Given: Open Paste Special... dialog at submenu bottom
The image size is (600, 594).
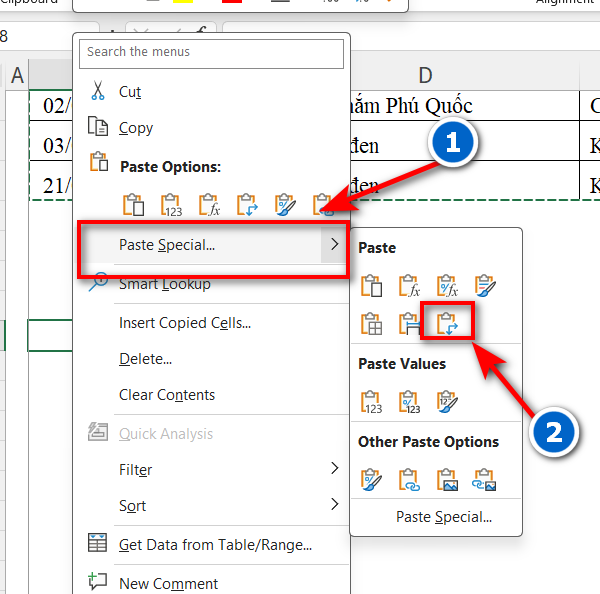Looking at the screenshot, I should 444,517.
